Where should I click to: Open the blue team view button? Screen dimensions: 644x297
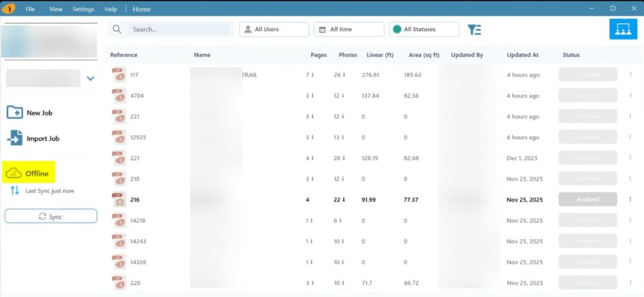pos(623,29)
